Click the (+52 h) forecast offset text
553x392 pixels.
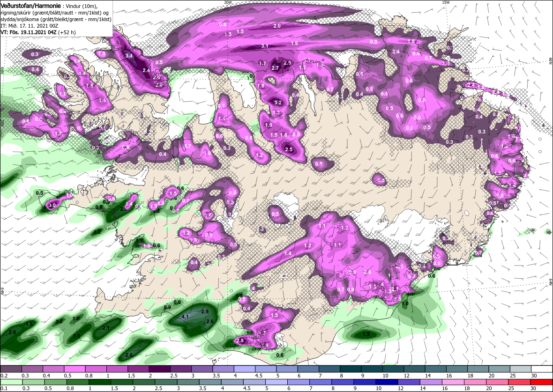(x=67, y=32)
